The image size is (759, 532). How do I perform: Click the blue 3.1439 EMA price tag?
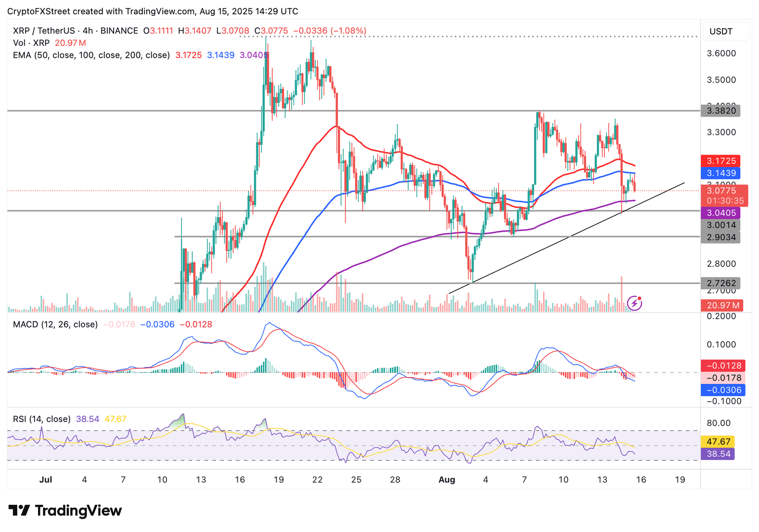(721, 173)
